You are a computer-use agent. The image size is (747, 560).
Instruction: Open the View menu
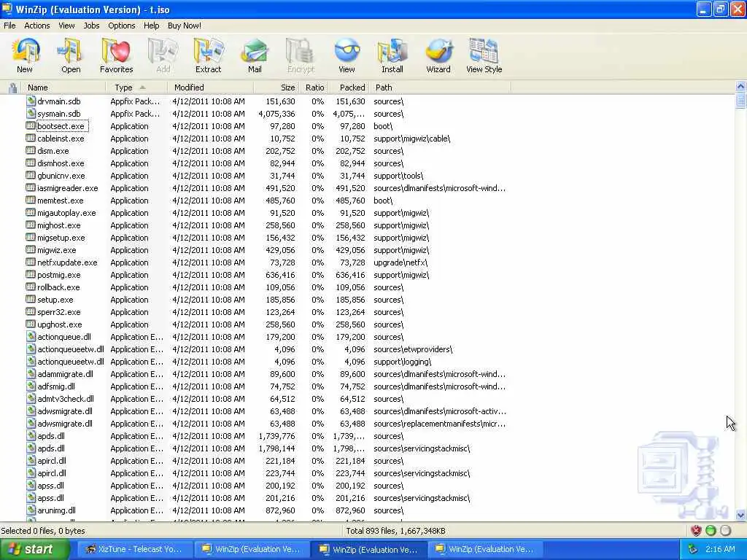[x=66, y=26]
